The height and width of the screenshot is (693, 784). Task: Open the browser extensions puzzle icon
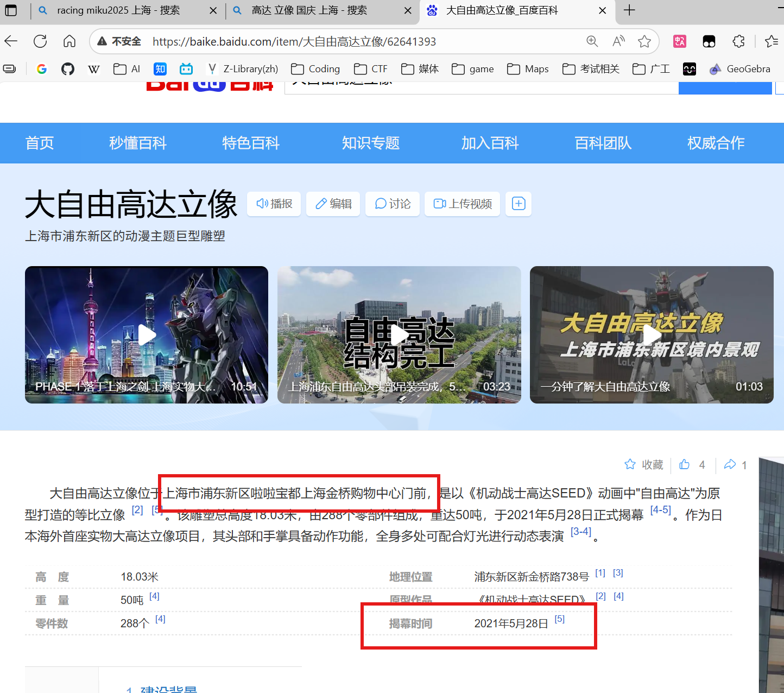tap(738, 41)
